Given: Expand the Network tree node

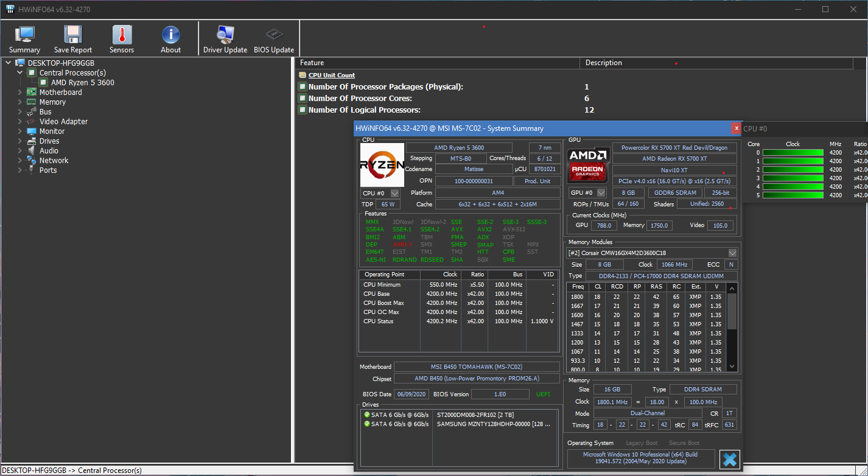Looking at the screenshot, I should tap(19, 160).
